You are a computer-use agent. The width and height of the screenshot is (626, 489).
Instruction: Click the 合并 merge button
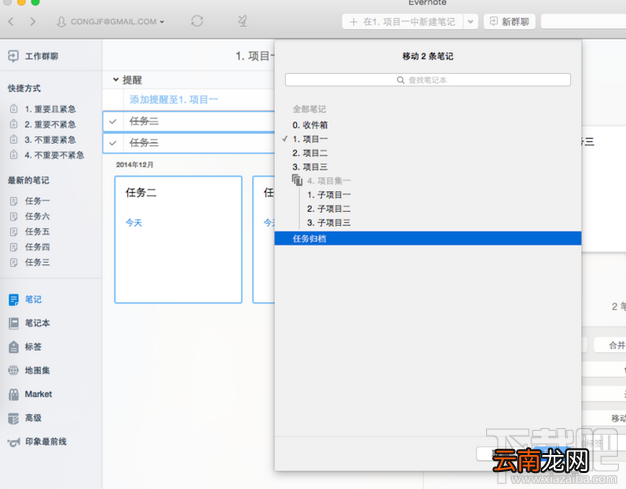click(x=610, y=345)
